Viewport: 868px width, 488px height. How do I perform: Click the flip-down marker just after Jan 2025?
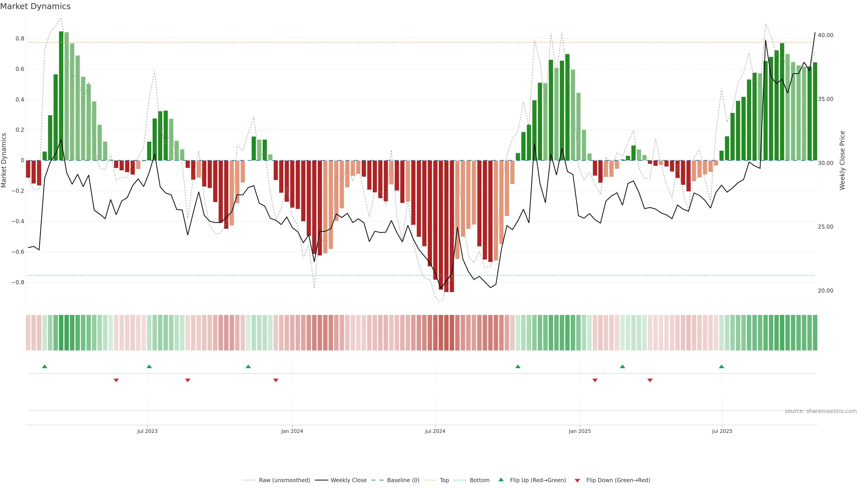pyautogui.click(x=595, y=380)
